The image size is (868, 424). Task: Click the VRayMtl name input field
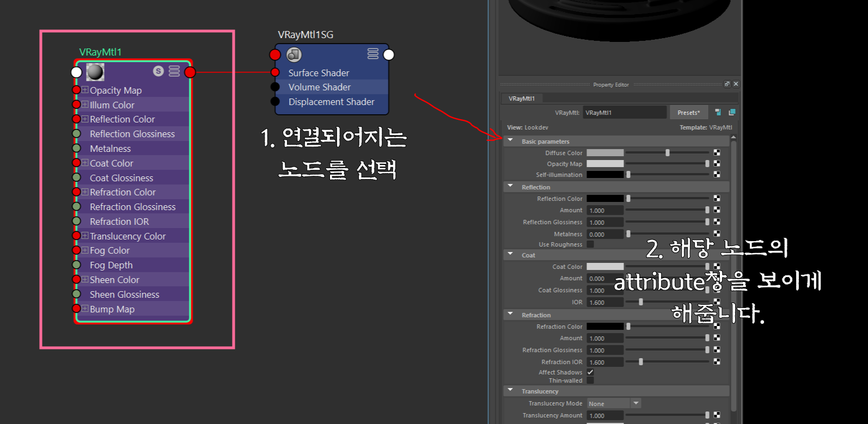pos(625,112)
